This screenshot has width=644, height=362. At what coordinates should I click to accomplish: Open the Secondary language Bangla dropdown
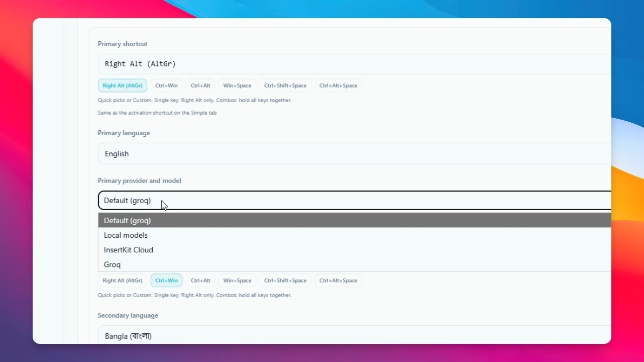click(x=355, y=335)
